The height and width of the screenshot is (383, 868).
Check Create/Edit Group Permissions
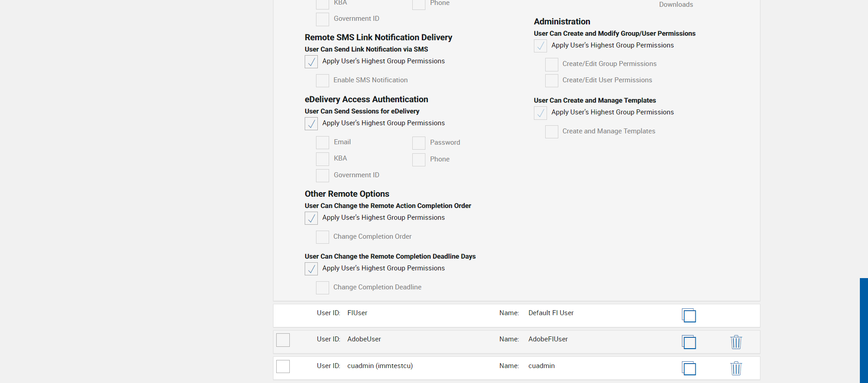click(552, 64)
